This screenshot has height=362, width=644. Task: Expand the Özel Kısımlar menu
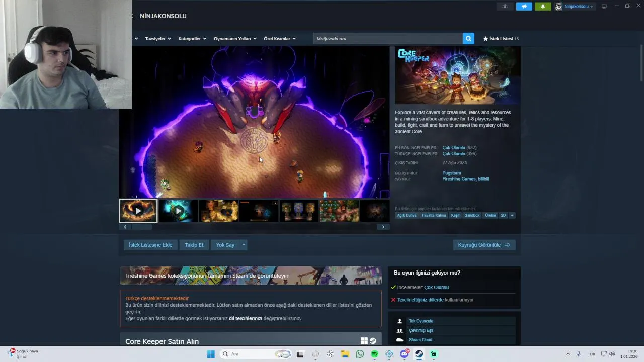(x=280, y=39)
